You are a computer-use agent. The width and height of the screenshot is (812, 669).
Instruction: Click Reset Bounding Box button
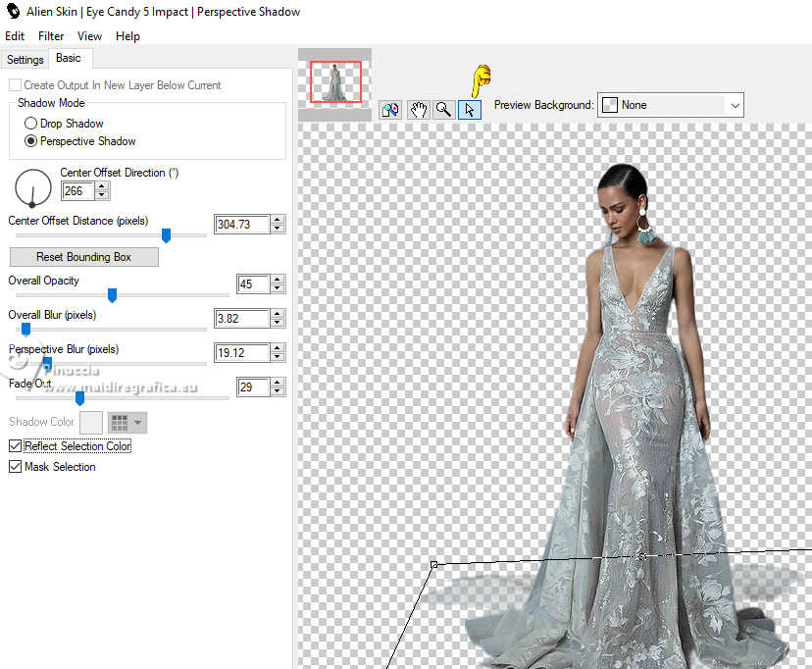pyautogui.click(x=84, y=257)
